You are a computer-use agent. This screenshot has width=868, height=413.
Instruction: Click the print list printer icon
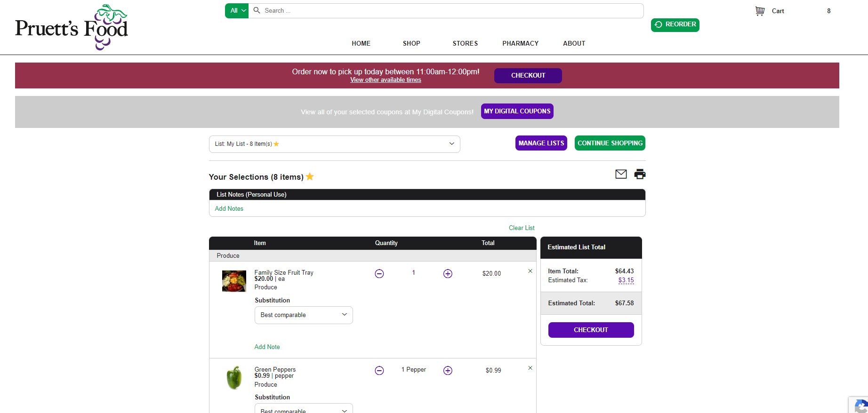[640, 174]
